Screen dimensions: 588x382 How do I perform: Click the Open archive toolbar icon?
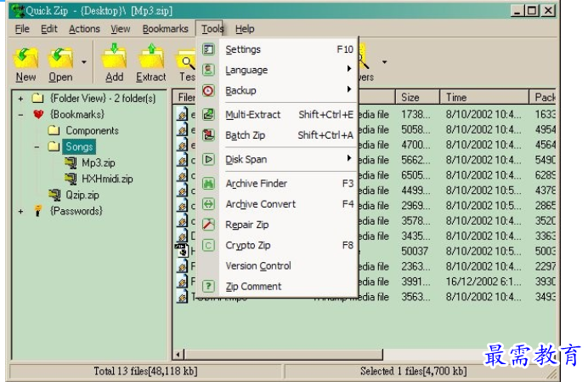[x=60, y=59]
